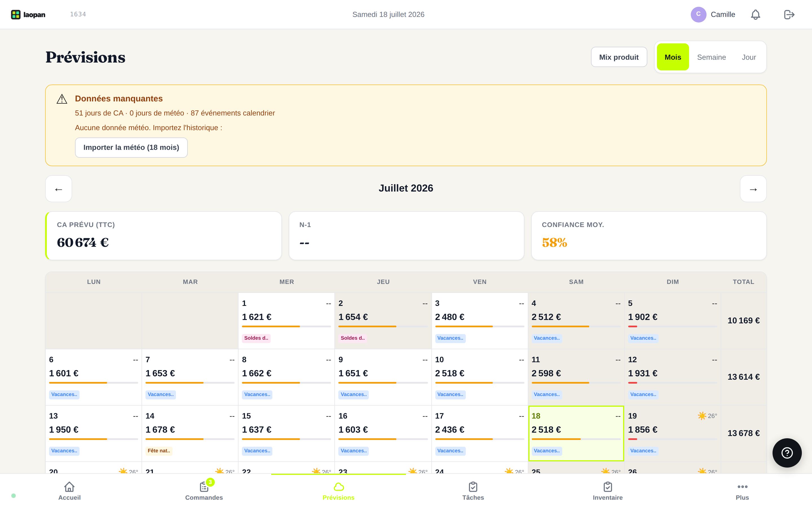This screenshot has width=812, height=507.
Task: Open the notifications bell
Action: 755,14
